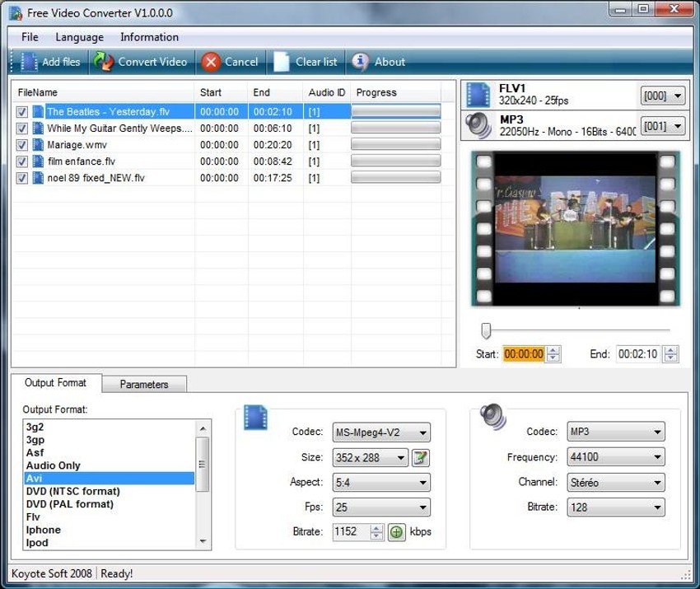700x589 pixels.
Task: Click the Add files film icon
Action: point(29,62)
